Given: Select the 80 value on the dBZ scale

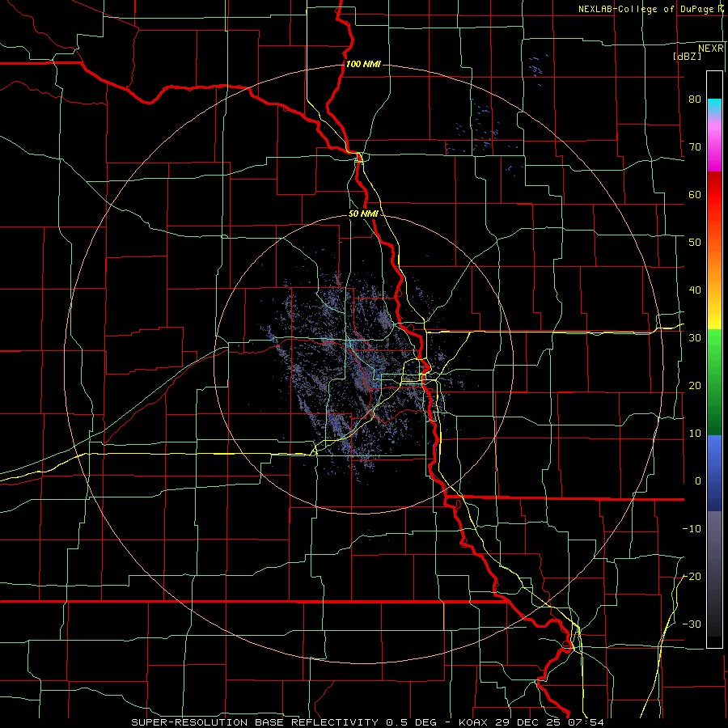Looking at the screenshot, I should tap(695, 99).
